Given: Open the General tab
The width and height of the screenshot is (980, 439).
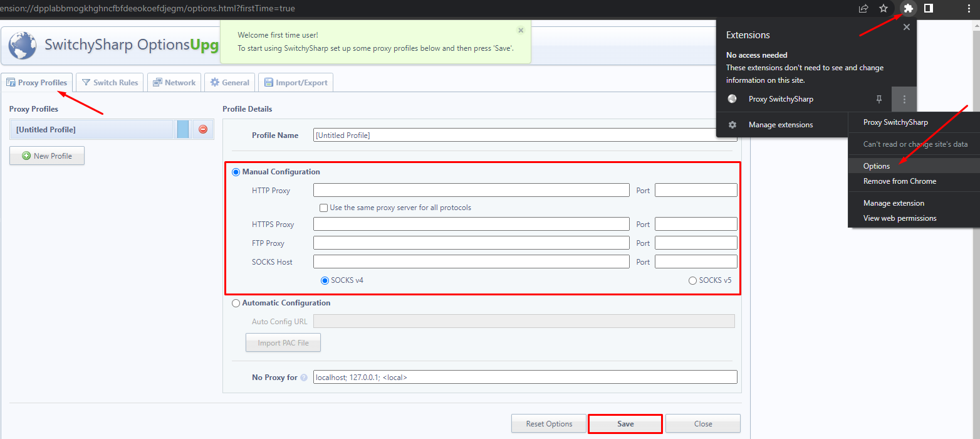Looking at the screenshot, I should pyautogui.click(x=230, y=82).
